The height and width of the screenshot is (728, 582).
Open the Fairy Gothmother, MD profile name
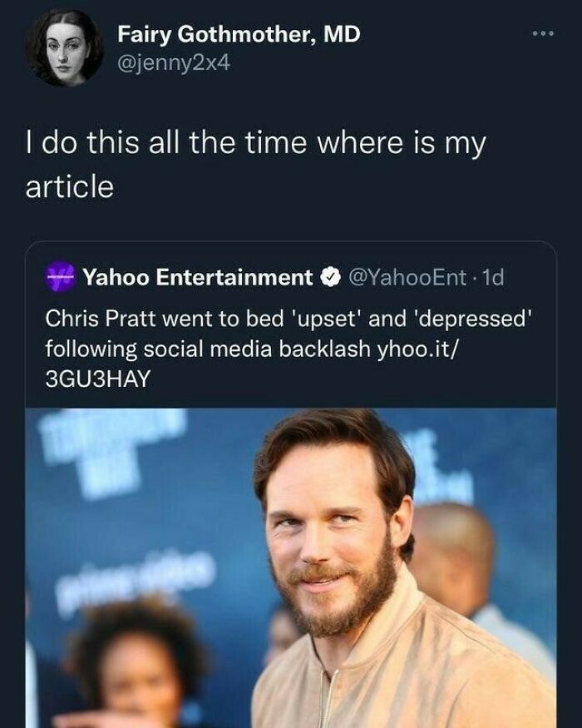239,34
